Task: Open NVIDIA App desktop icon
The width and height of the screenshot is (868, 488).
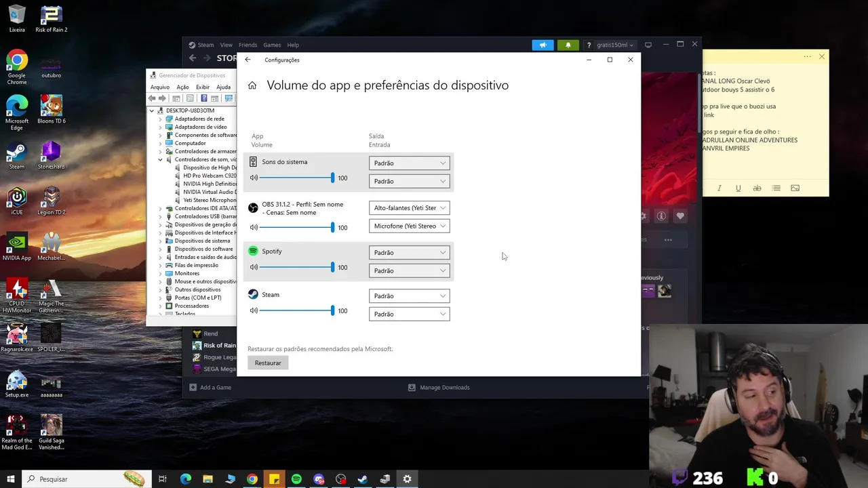Action: 17,247
